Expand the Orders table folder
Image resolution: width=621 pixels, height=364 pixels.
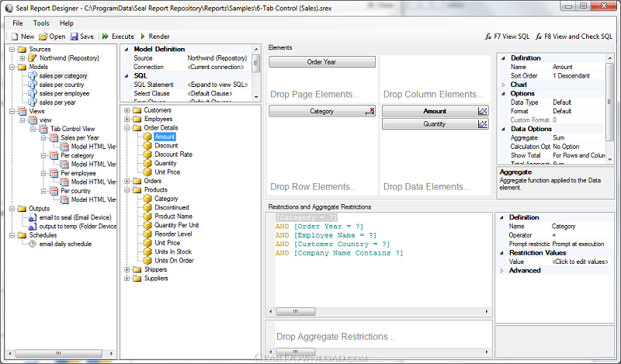pyautogui.click(x=127, y=181)
